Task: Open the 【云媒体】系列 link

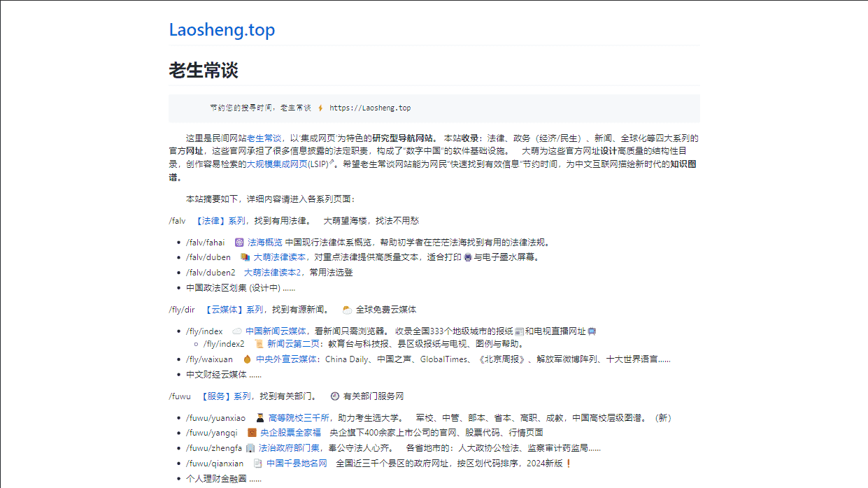Action: (233, 310)
